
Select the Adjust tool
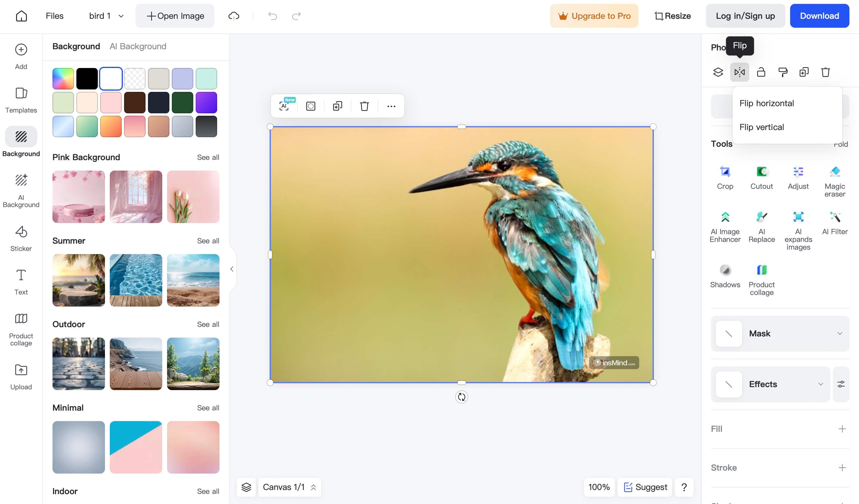coord(798,177)
